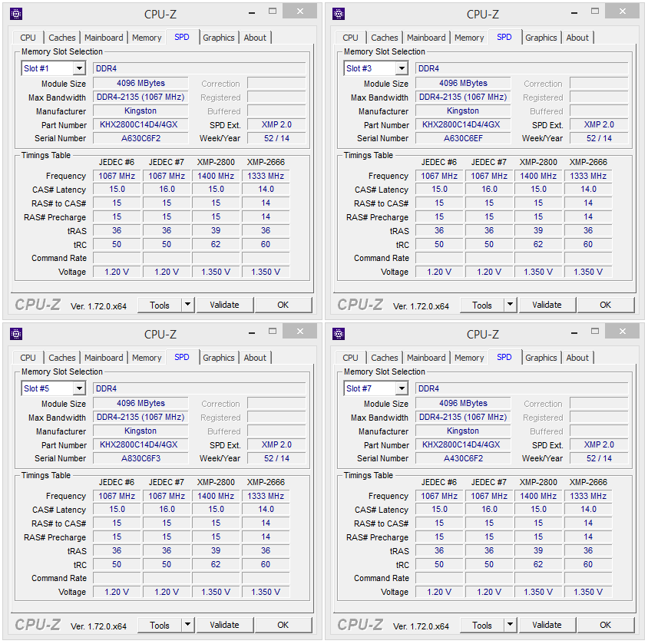The width and height of the screenshot is (648, 644).
Task: Confirm with OK in the Slot #3 window
Action: pos(606,305)
